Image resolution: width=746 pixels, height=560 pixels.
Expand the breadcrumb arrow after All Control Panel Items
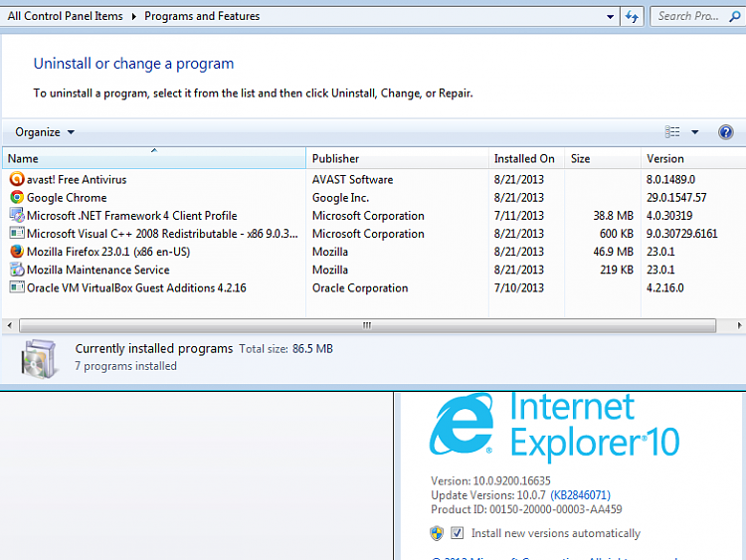[x=133, y=17]
